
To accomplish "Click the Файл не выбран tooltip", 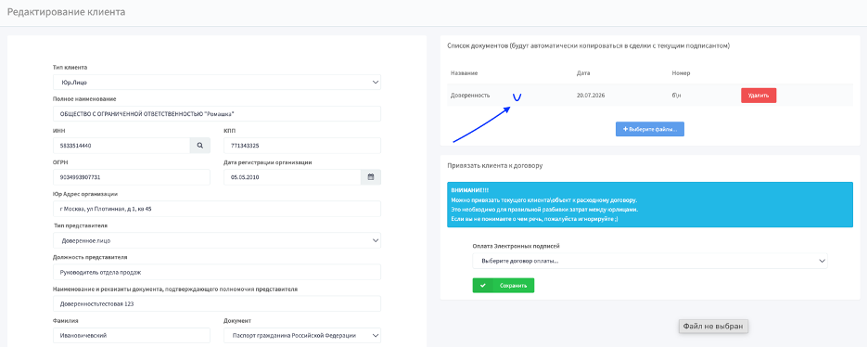I will (714, 327).
